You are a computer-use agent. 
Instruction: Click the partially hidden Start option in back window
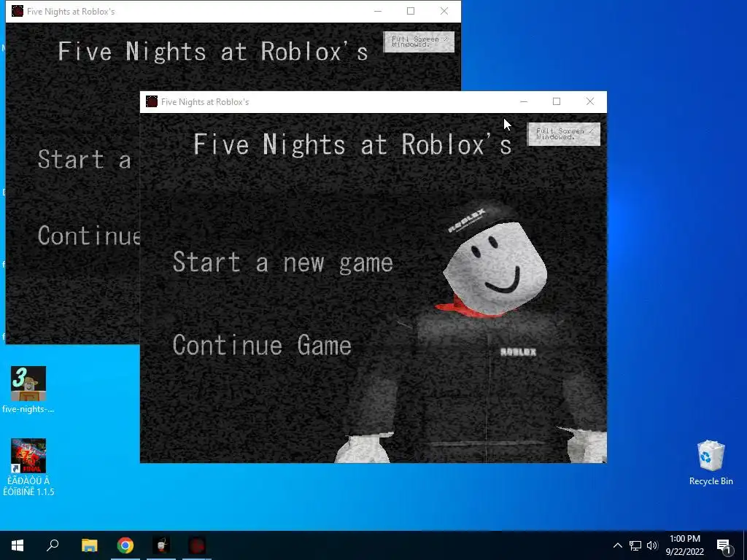click(85, 160)
